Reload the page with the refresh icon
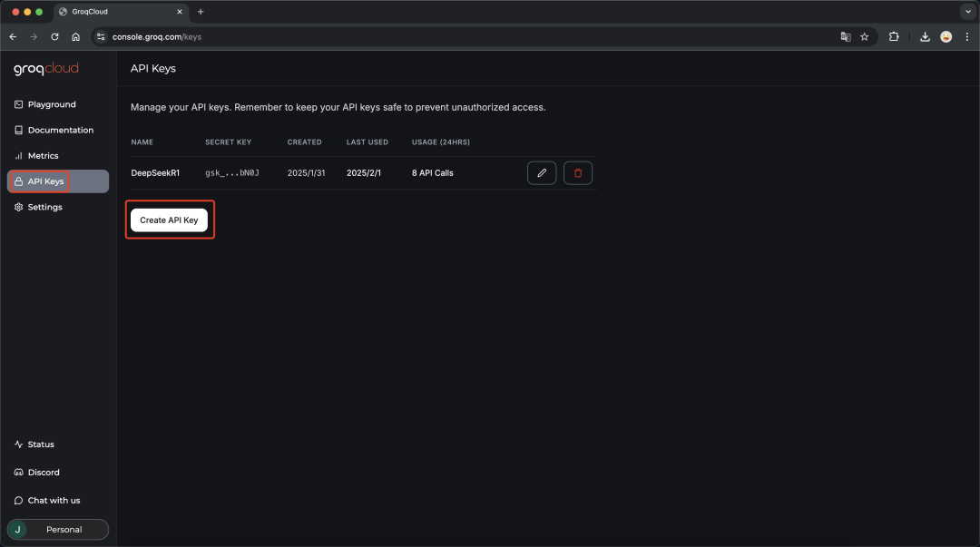980x547 pixels. click(55, 37)
